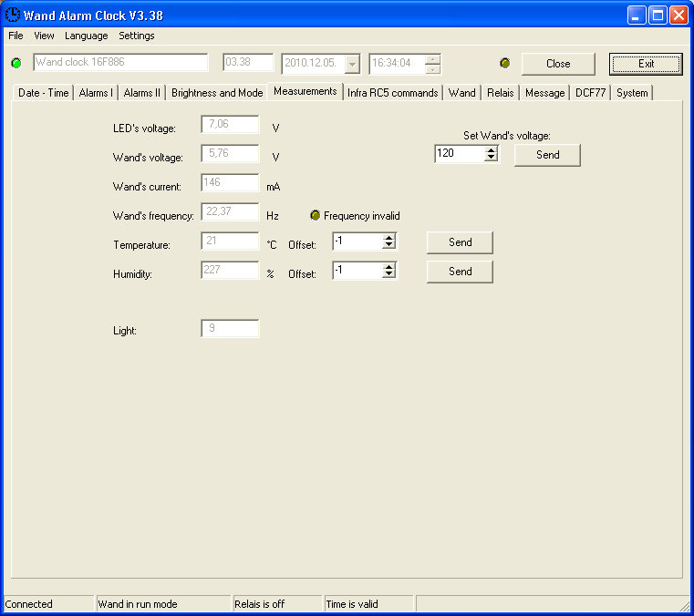Click the Close connection button

pos(558,64)
